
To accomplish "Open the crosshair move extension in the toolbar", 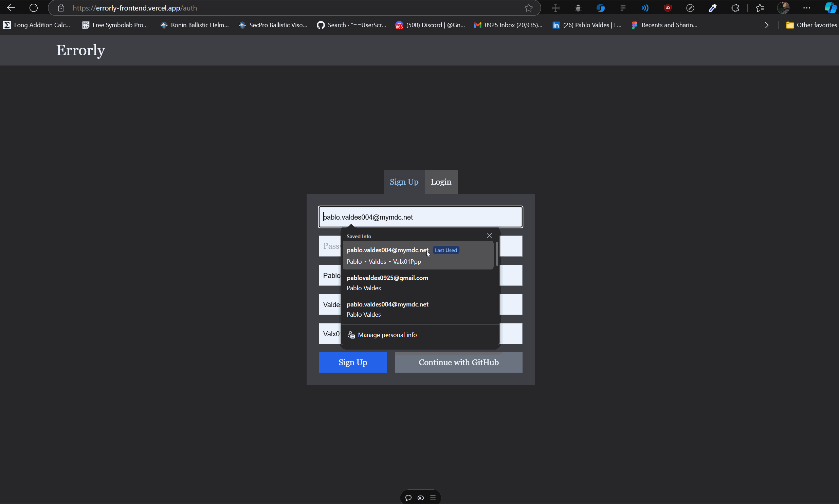I will click(x=556, y=8).
